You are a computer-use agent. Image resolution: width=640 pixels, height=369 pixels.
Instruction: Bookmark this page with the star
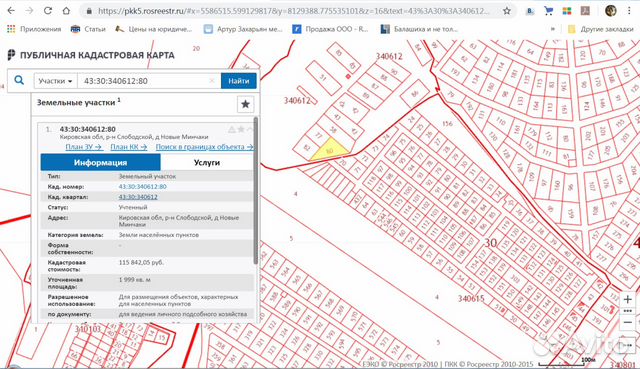(x=507, y=11)
